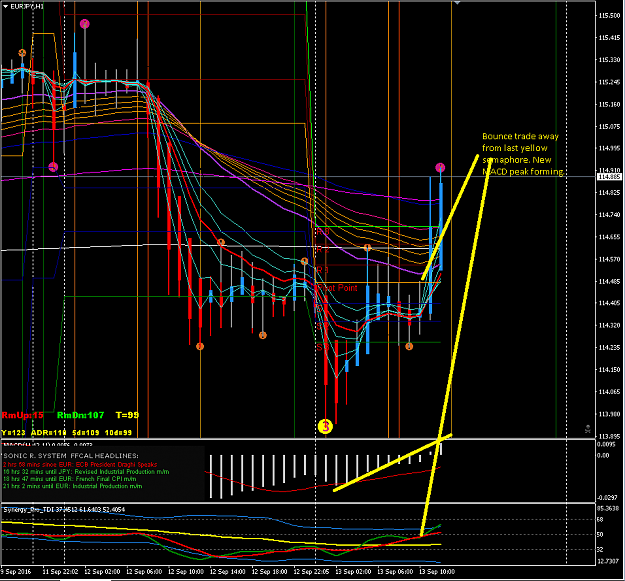Click the RmUp:15 readout
625x581 pixels.
click(23, 415)
